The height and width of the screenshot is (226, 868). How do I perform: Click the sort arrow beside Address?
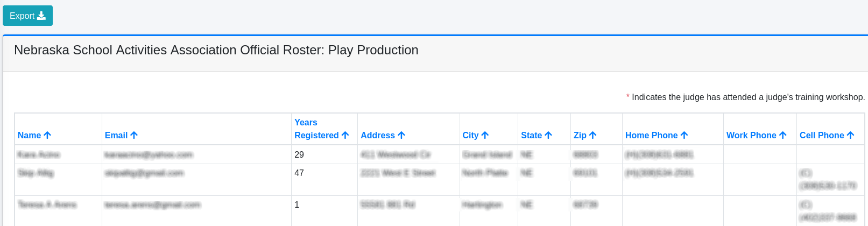pyautogui.click(x=401, y=136)
